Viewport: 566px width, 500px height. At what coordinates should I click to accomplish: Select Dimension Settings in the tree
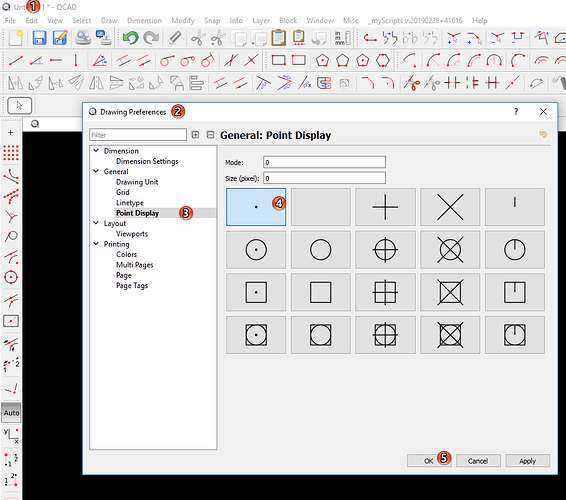tap(147, 161)
